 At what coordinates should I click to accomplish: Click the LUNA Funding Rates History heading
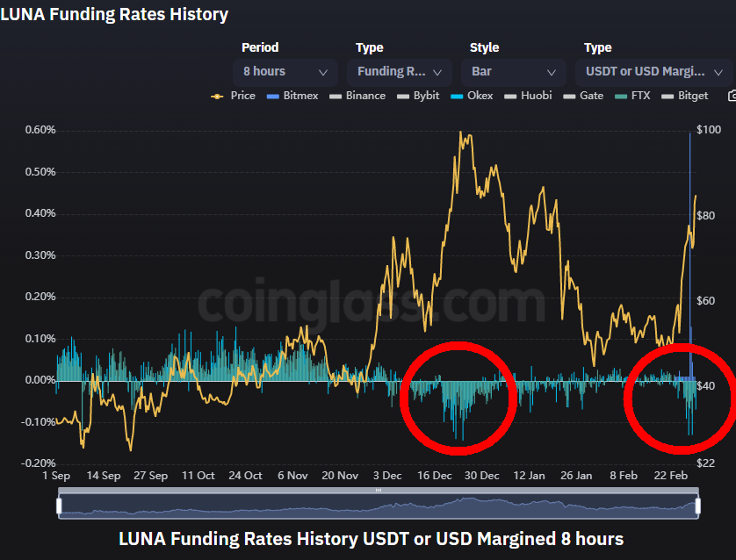pos(114,14)
